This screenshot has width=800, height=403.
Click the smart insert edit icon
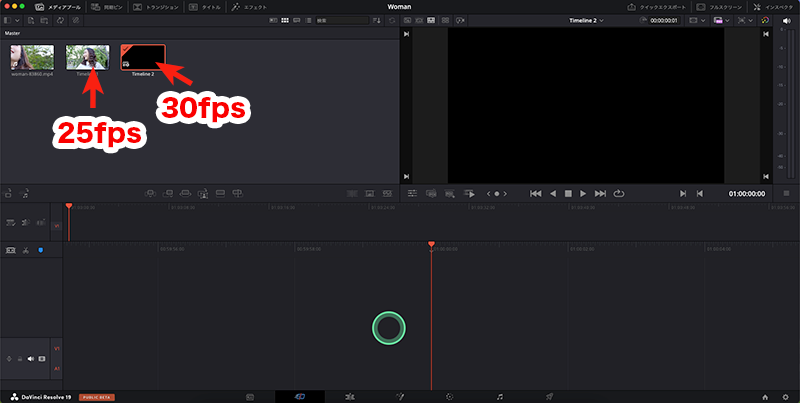coord(151,193)
